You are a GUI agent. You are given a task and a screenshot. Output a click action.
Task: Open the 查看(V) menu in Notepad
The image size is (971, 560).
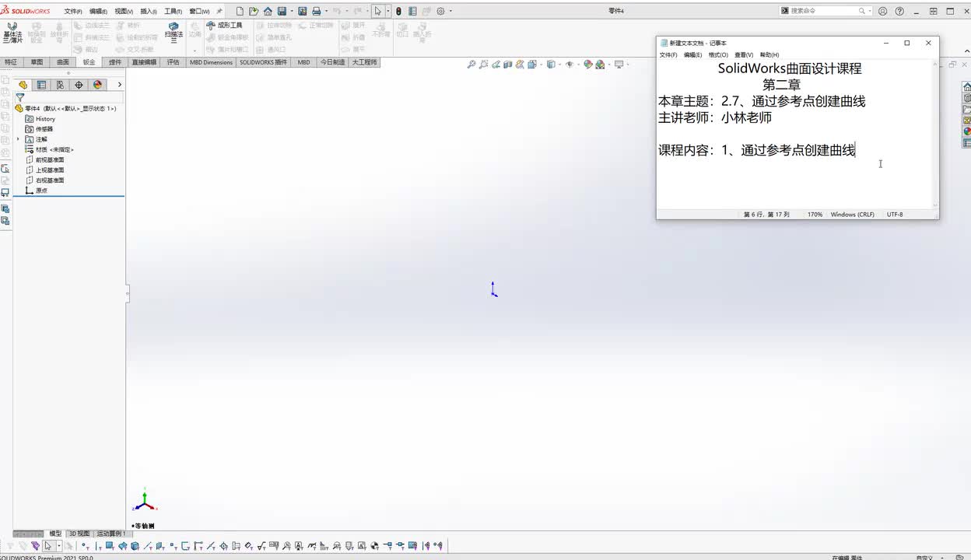[744, 55]
